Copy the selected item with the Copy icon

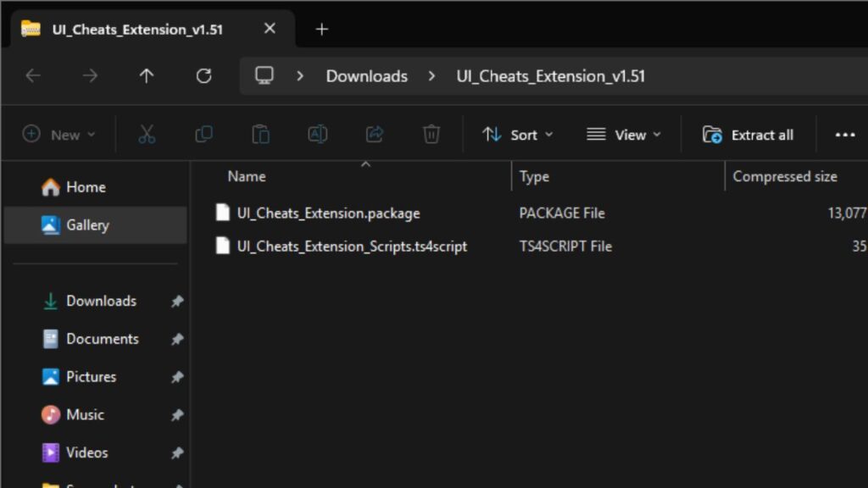pos(203,134)
